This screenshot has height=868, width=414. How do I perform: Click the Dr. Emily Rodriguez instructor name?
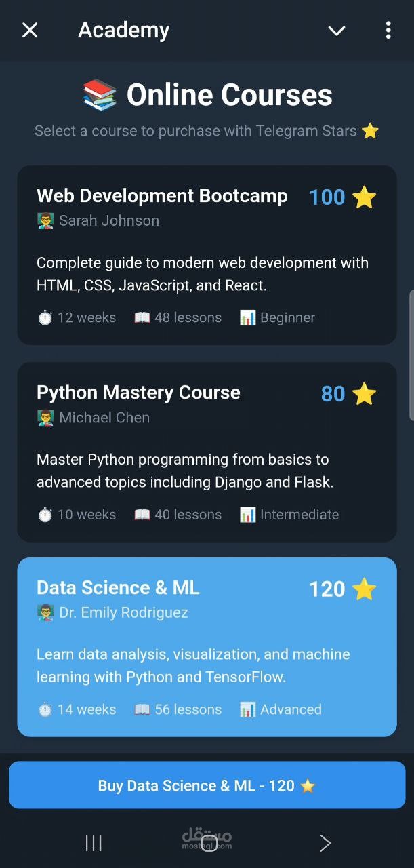123,613
